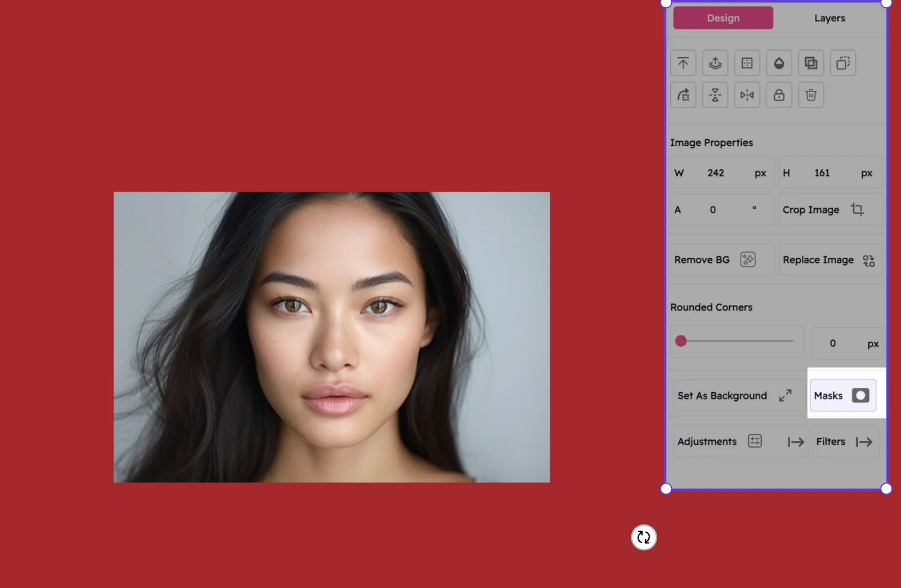Flip the image horizontally
Viewport: 901px width, 588px height.
click(747, 95)
